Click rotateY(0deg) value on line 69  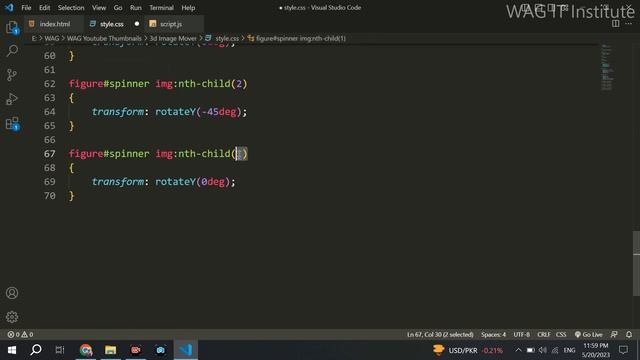click(x=193, y=182)
